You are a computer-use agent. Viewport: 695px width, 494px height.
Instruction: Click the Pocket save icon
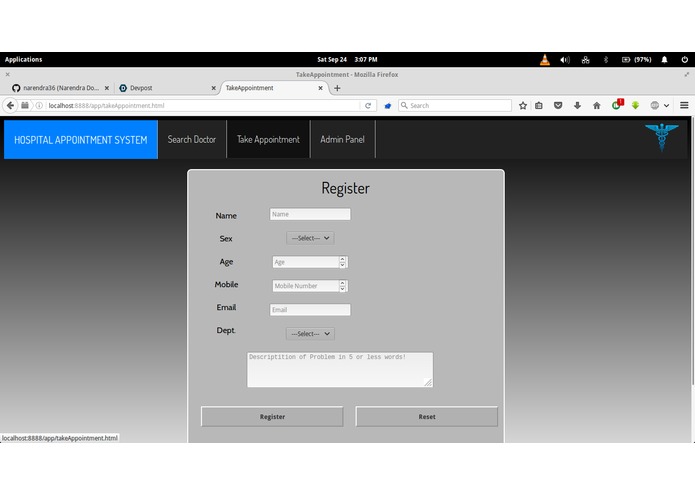tap(558, 105)
